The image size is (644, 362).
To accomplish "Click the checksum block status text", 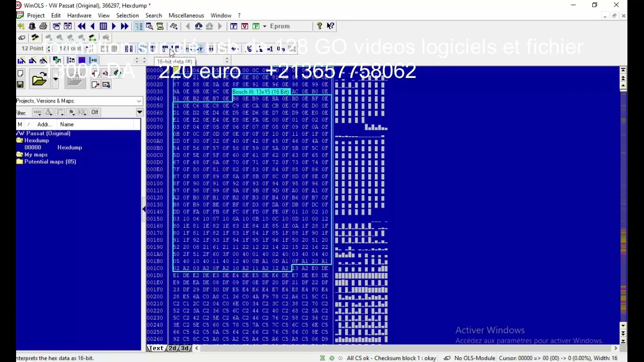I will pos(391,358).
